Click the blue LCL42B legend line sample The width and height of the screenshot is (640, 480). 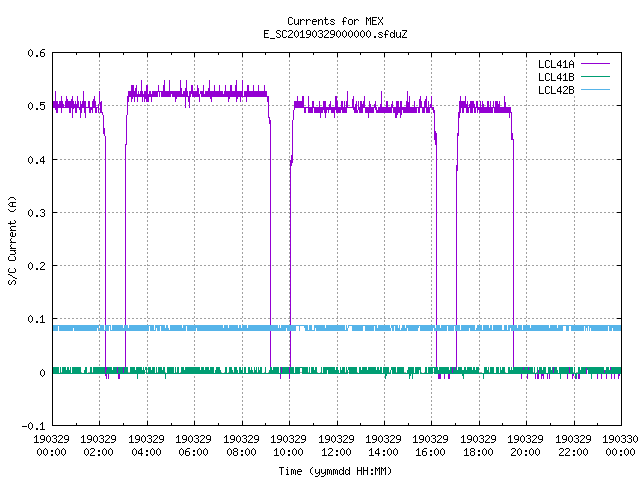pyautogui.click(x=595, y=90)
